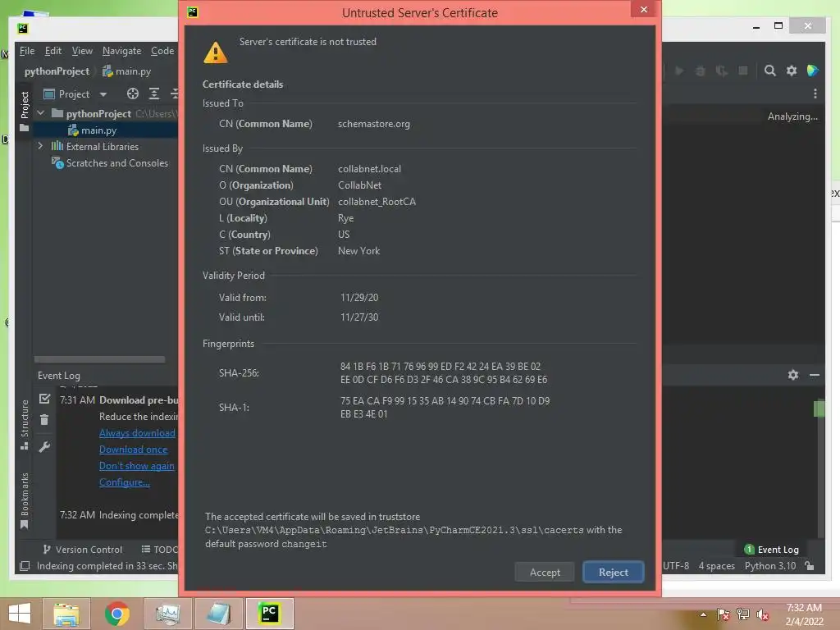Open Google Chrome from taskbar
The width and height of the screenshot is (840, 630).
coord(116,614)
